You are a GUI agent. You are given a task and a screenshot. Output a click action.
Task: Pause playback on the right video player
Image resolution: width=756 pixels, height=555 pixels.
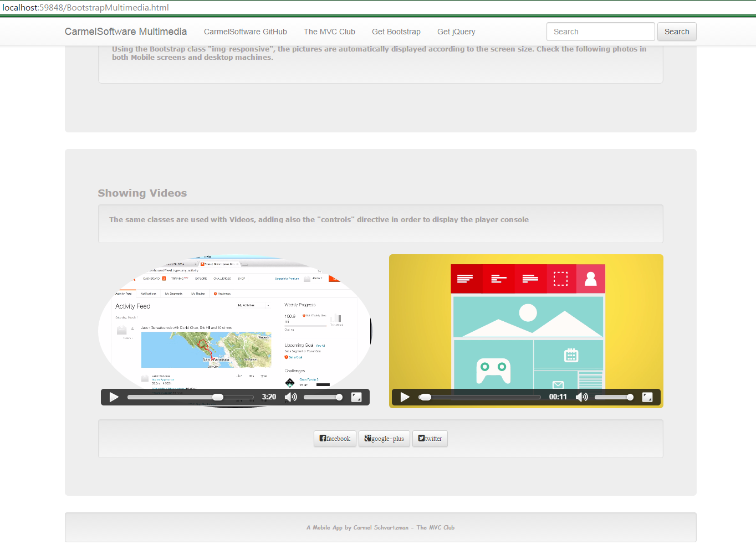tap(404, 397)
